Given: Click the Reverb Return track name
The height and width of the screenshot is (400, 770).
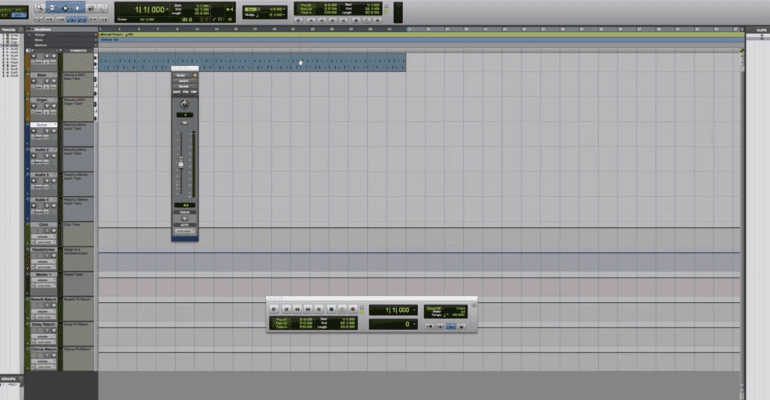Looking at the screenshot, I should (43, 299).
